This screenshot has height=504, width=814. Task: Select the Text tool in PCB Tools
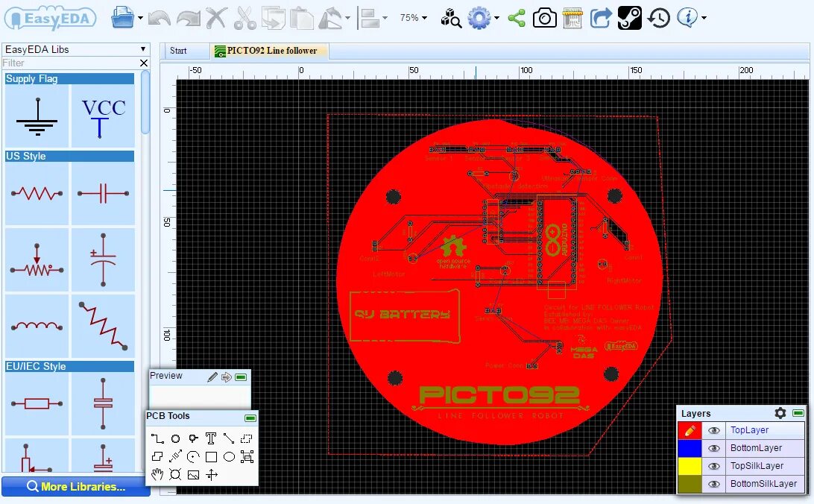[x=211, y=438]
